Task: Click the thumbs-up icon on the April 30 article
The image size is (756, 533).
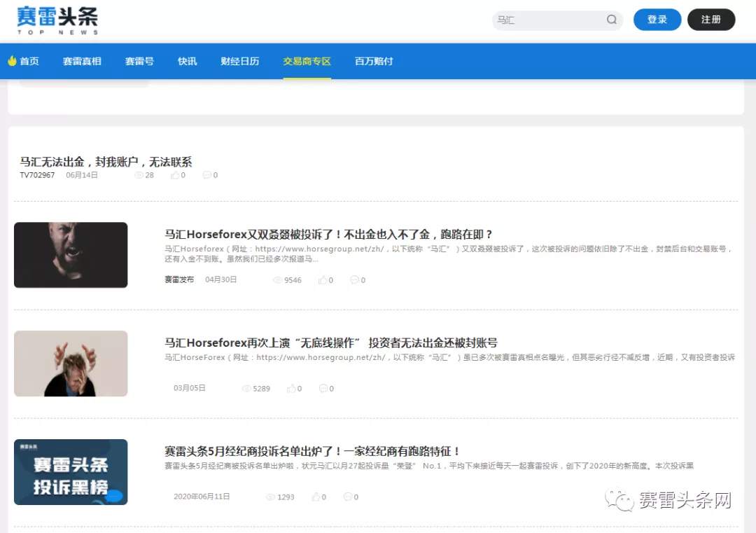Action: pyautogui.click(x=321, y=279)
